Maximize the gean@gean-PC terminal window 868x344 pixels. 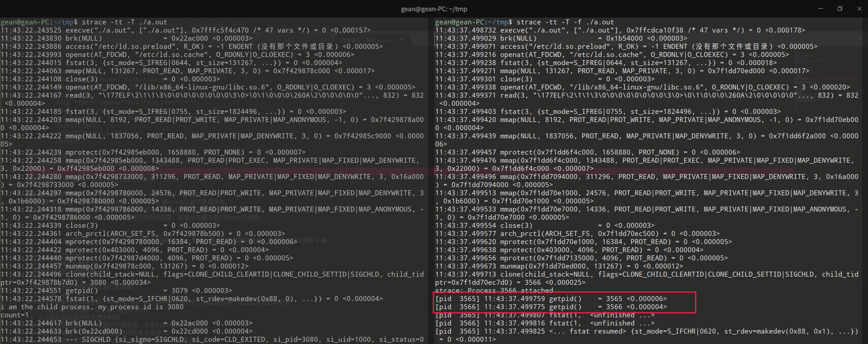coord(840,9)
